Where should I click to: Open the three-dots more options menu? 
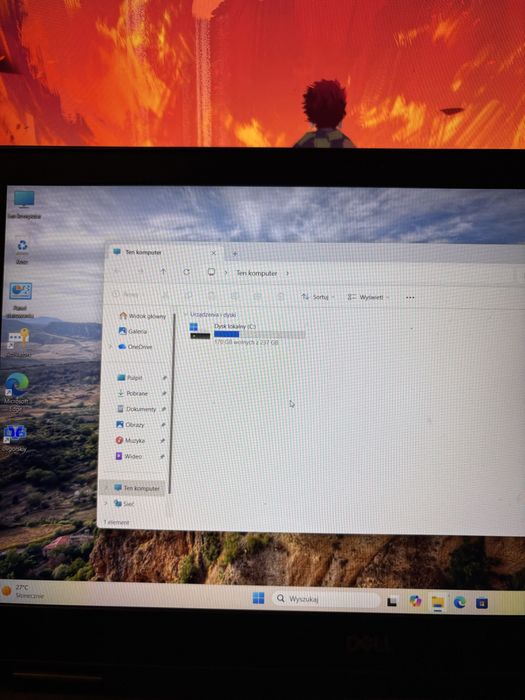tap(410, 297)
